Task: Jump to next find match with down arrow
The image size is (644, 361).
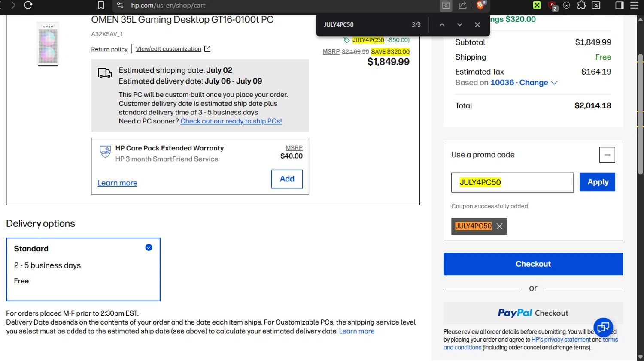Action: pyautogui.click(x=460, y=25)
